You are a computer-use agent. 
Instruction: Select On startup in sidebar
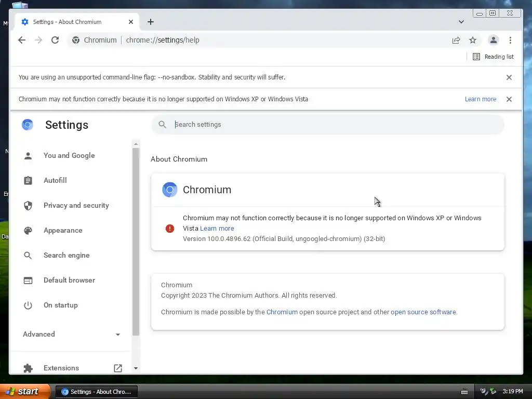pyautogui.click(x=60, y=305)
